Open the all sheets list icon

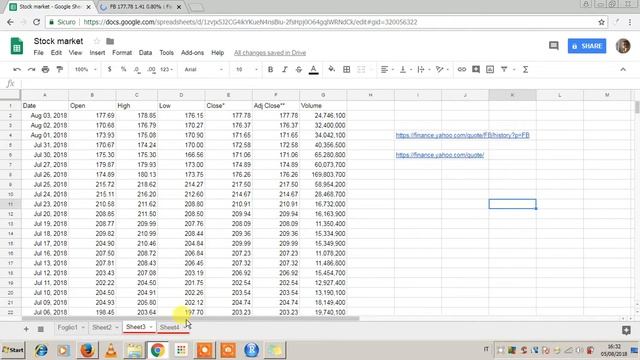tap(41, 329)
